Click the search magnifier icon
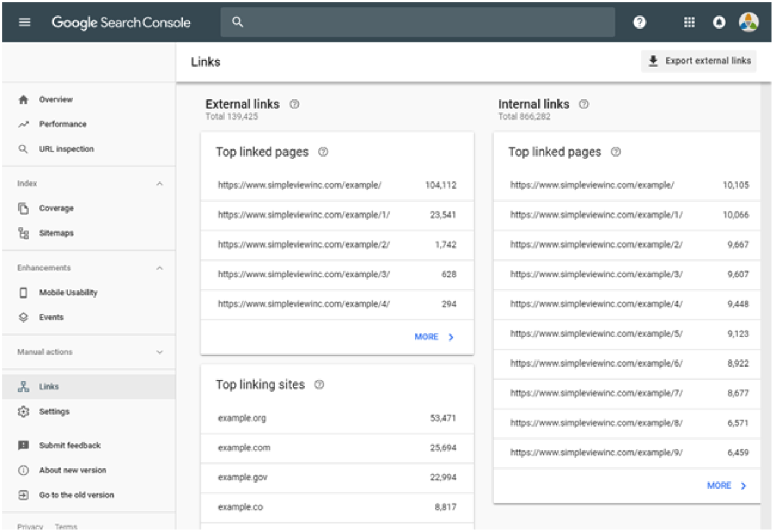Image resolution: width=774 pixels, height=532 pixels. (x=237, y=22)
